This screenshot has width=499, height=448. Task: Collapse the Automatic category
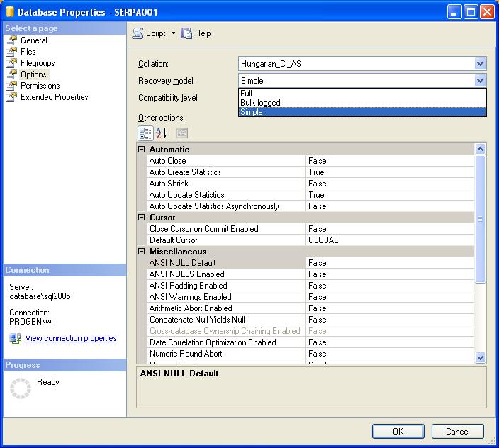tap(142, 150)
